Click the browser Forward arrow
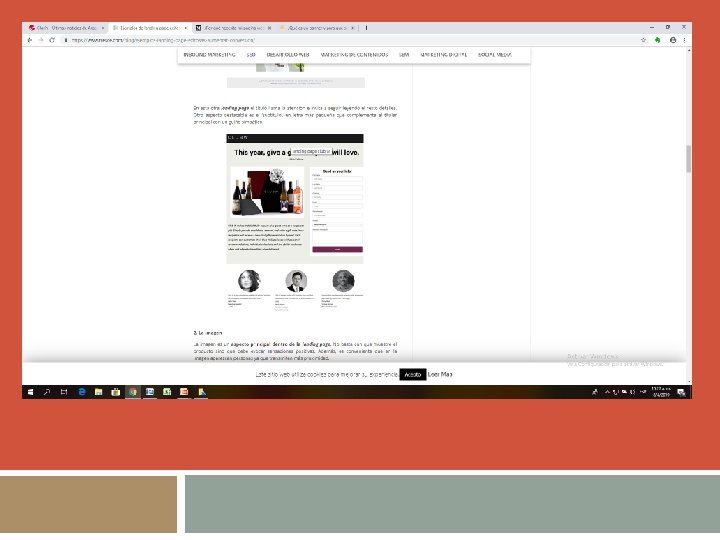720x540 pixels. point(41,40)
